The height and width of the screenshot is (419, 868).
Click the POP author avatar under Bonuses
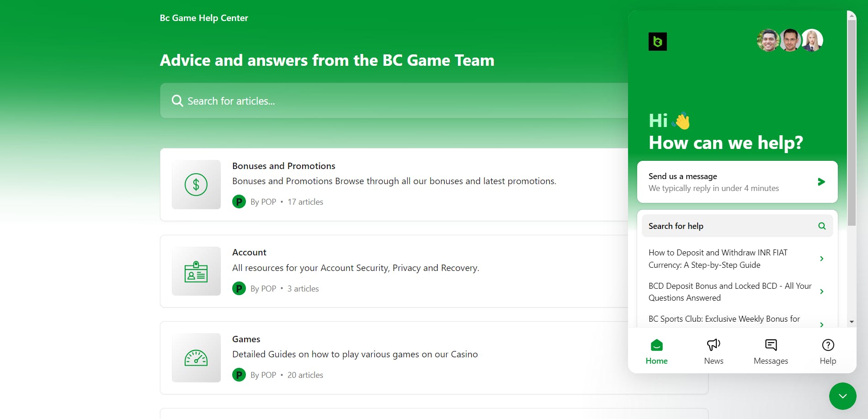pos(239,202)
